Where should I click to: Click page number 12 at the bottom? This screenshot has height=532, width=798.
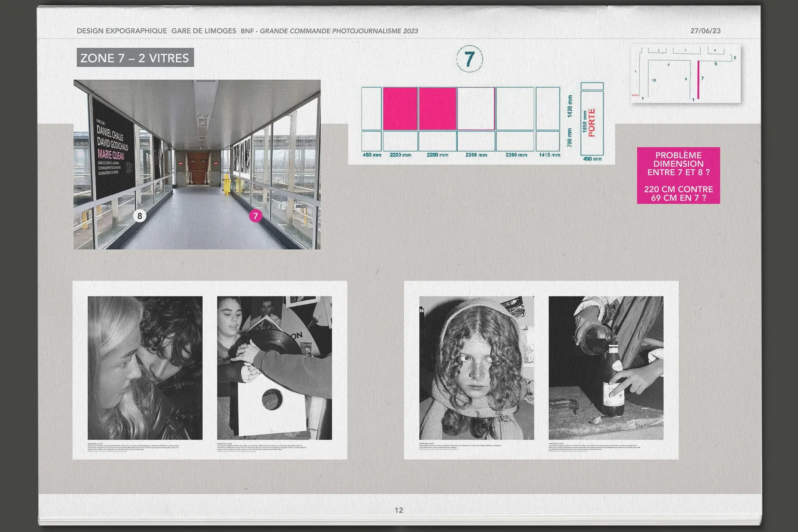[399, 510]
